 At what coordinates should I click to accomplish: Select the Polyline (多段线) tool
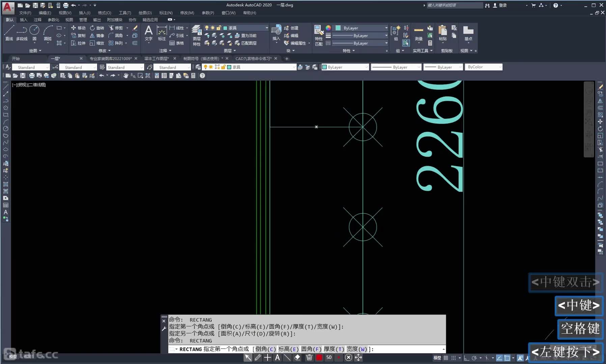(22, 33)
